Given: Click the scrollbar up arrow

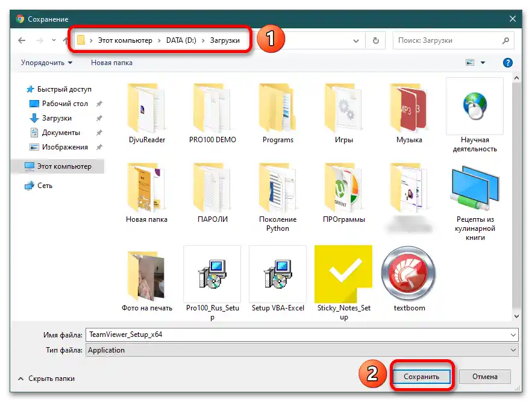Looking at the screenshot, I should pyautogui.click(x=516, y=78).
